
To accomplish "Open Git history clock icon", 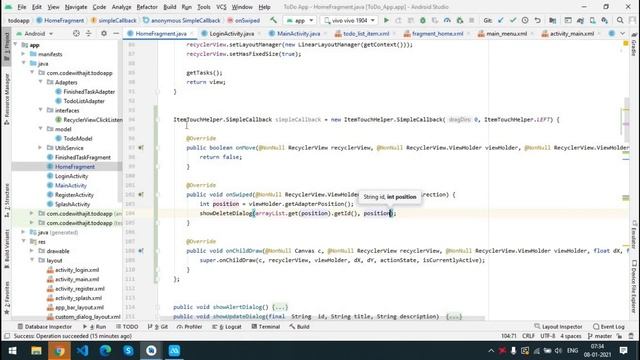I will click(x=525, y=20).
